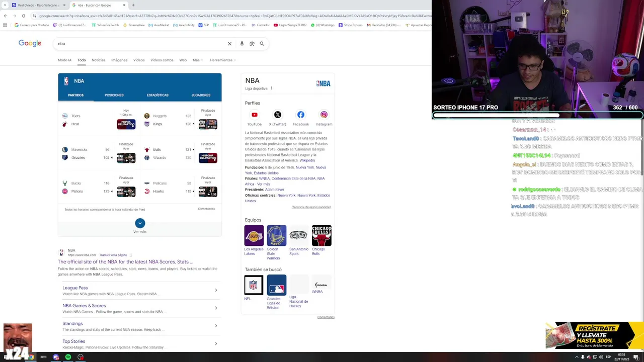This screenshot has height=362, width=644.
Task: Click the Google search input field
Action: (x=141, y=44)
